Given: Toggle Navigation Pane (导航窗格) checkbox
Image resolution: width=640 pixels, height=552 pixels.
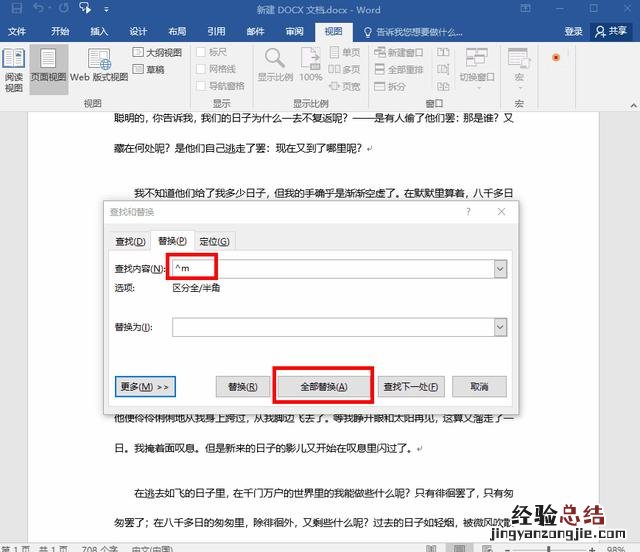Looking at the screenshot, I should tap(202, 86).
